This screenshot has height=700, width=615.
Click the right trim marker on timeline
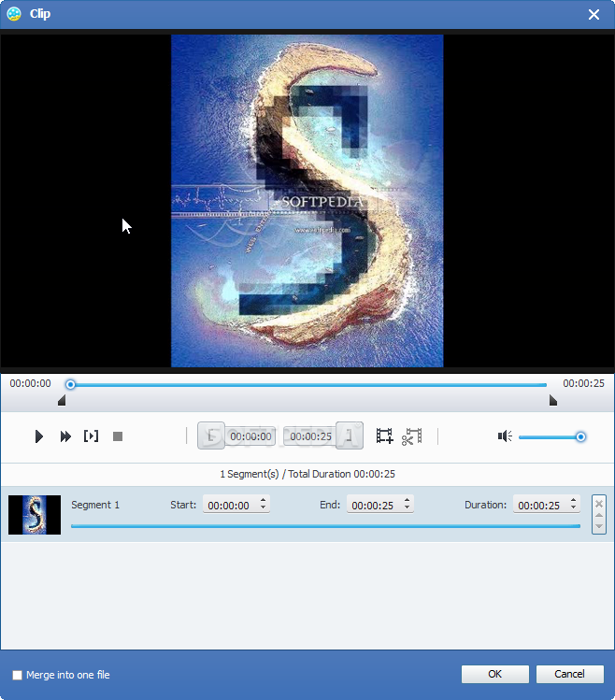click(x=553, y=400)
